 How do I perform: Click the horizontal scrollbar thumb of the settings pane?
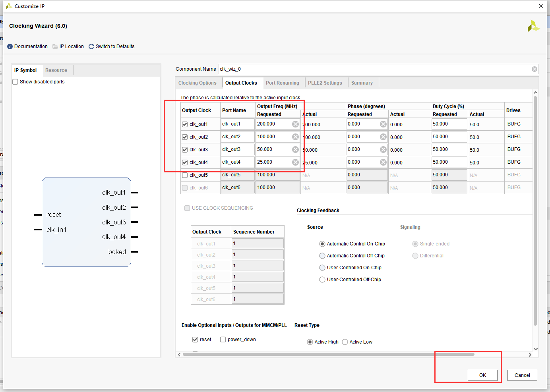(328, 354)
